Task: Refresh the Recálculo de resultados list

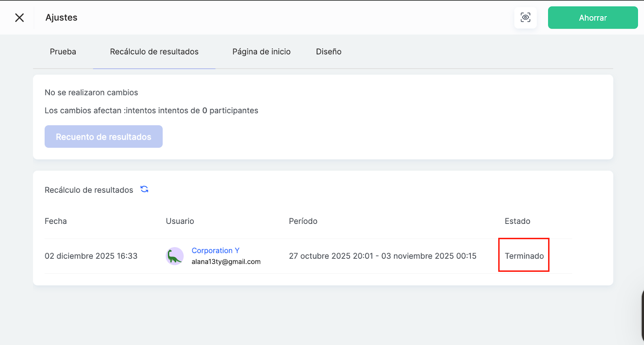Action: [144, 189]
